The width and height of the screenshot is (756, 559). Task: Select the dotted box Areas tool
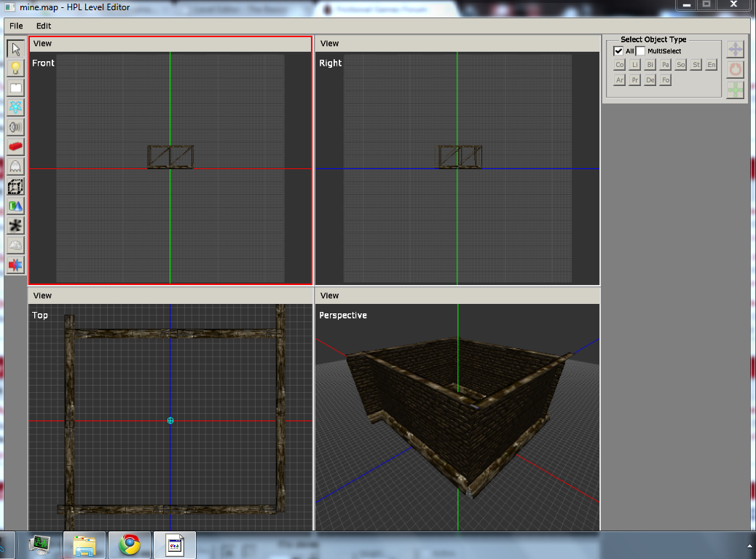point(15,187)
